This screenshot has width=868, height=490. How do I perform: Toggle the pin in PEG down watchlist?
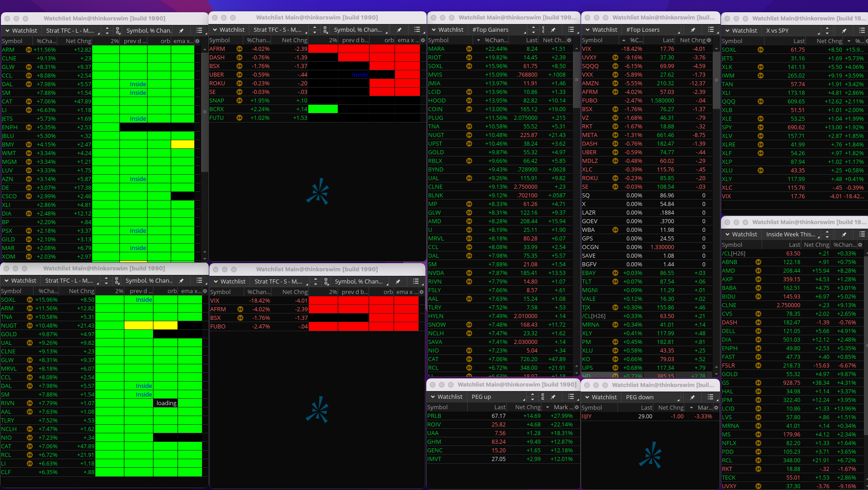click(x=692, y=397)
